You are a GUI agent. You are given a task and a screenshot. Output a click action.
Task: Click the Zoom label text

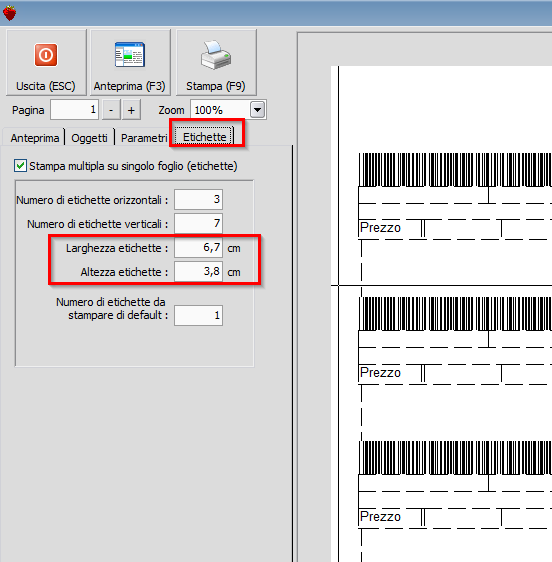(171, 110)
